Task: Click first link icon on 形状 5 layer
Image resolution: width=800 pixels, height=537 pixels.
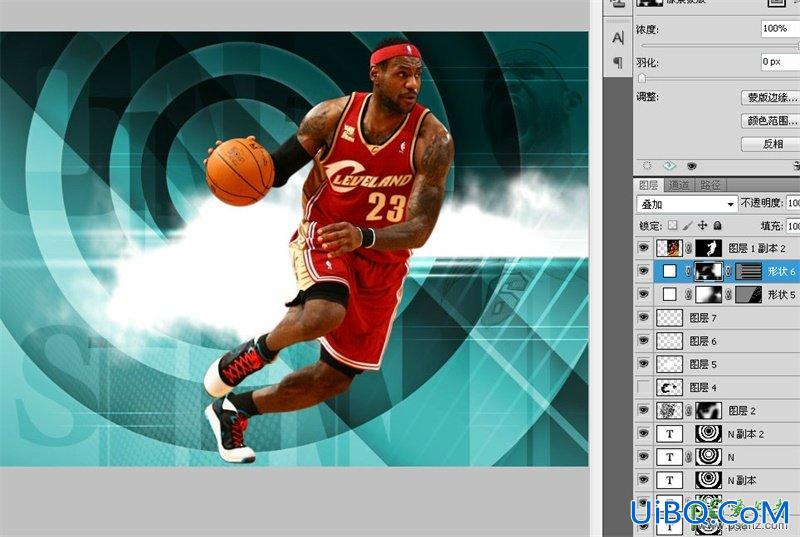Action: pos(689,294)
